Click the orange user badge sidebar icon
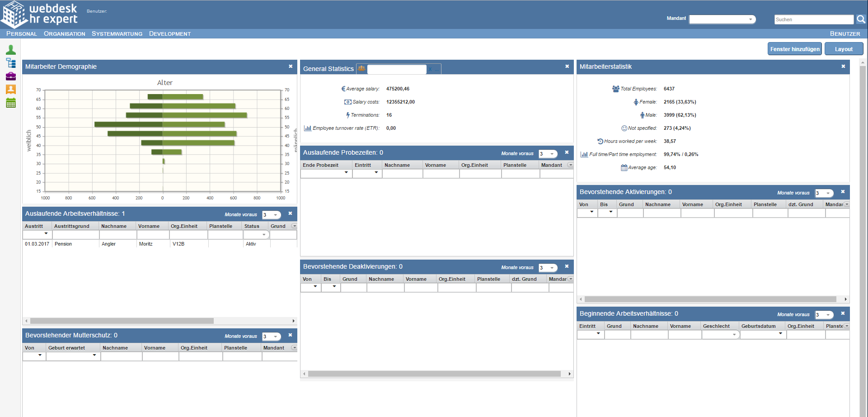The width and height of the screenshot is (868, 417). pos(11,90)
